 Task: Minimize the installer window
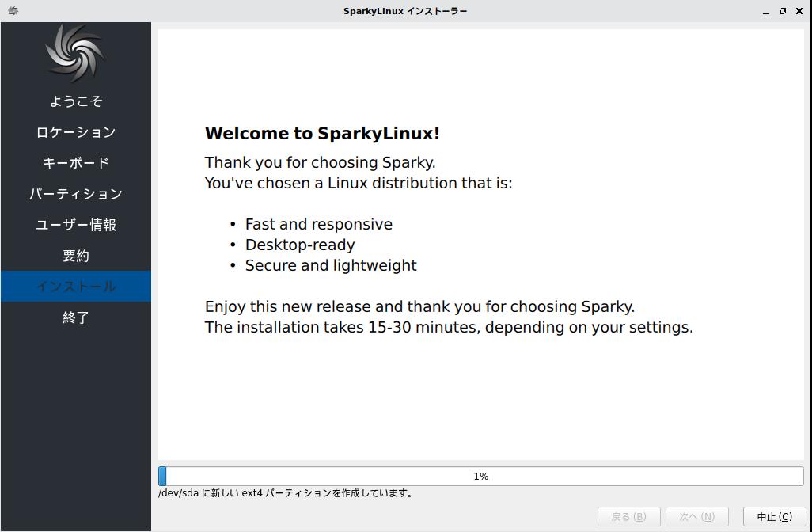pos(766,11)
